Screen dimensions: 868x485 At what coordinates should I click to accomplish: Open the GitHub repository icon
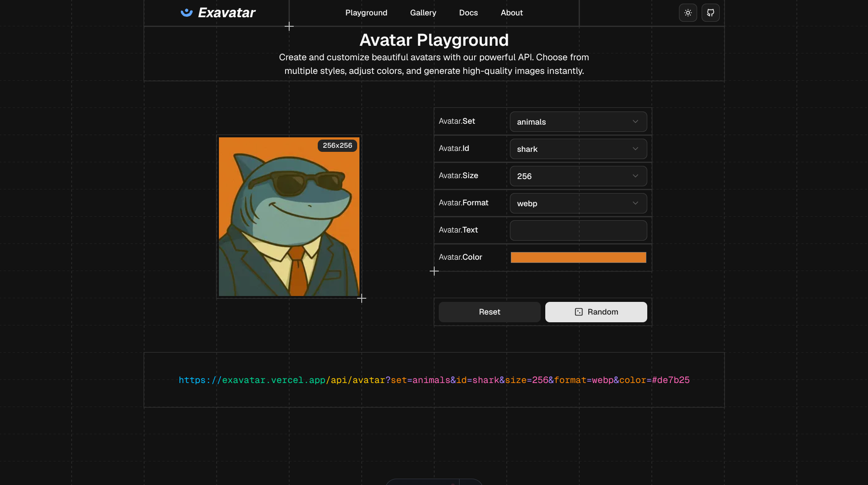pyautogui.click(x=710, y=12)
